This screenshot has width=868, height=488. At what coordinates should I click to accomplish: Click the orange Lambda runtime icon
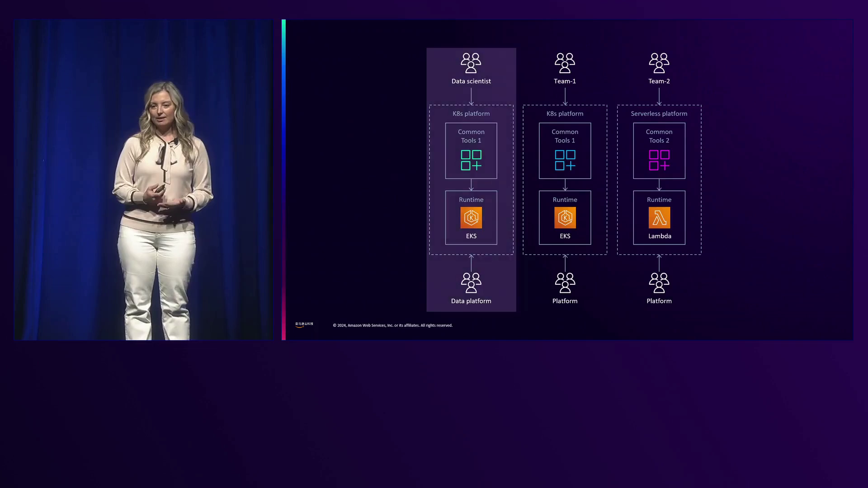point(659,217)
